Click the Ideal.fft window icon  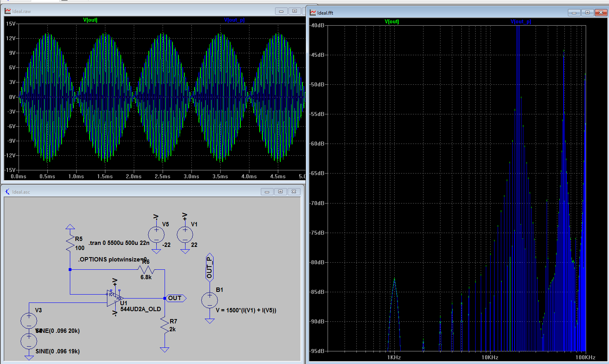[x=313, y=13]
